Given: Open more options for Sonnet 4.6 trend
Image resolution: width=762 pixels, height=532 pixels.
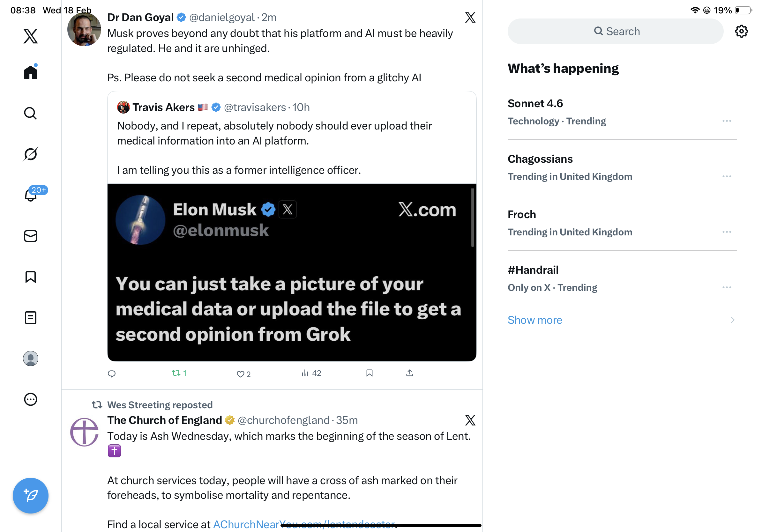Looking at the screenshot, I should (727, 121).
